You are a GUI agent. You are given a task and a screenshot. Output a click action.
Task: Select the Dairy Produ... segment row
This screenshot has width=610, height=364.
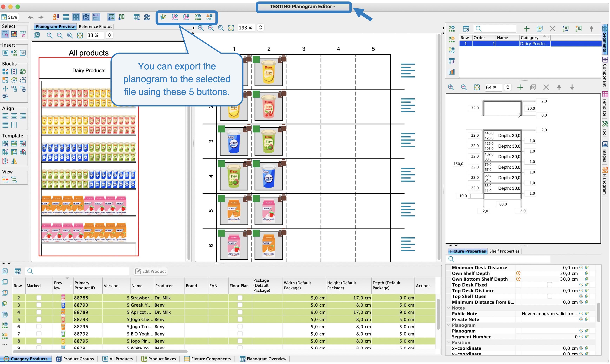(x=530, y=44)
